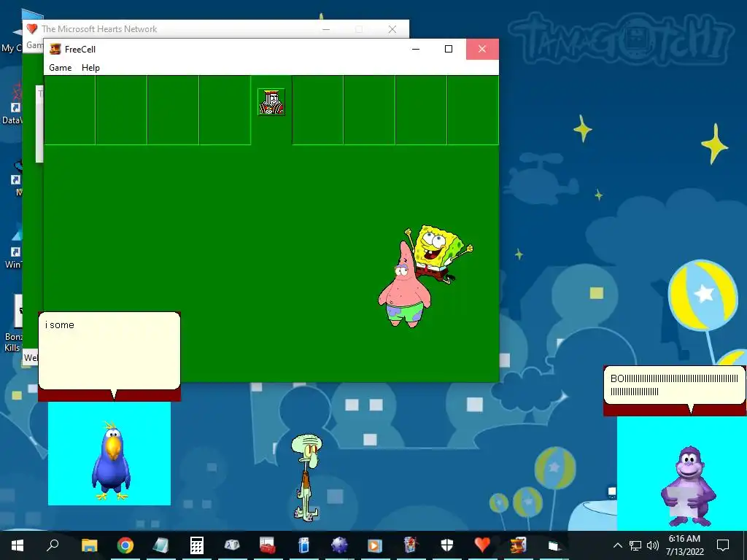Switch to Hearts via taskbar heart icon
The image size is (747, 560).
482,545
